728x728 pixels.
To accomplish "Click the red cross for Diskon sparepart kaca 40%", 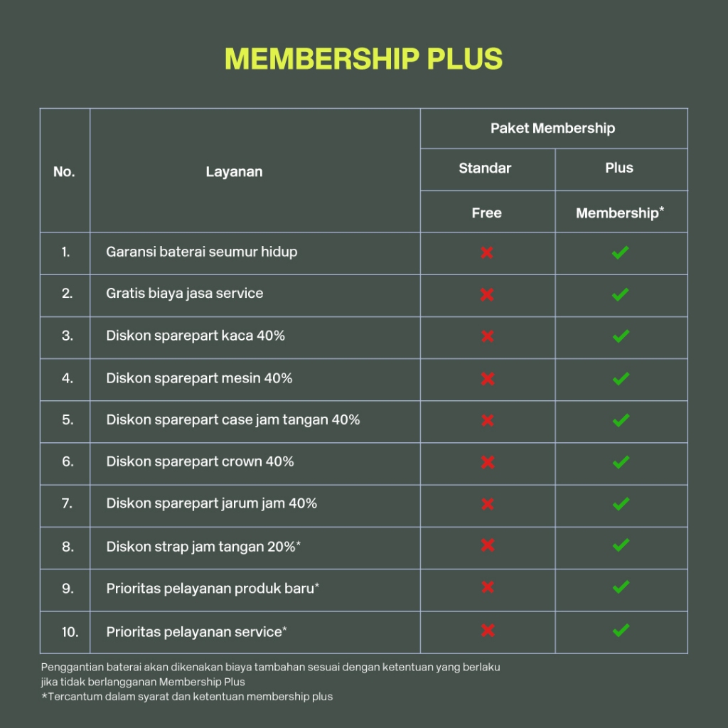I will [x=487, y=336].
